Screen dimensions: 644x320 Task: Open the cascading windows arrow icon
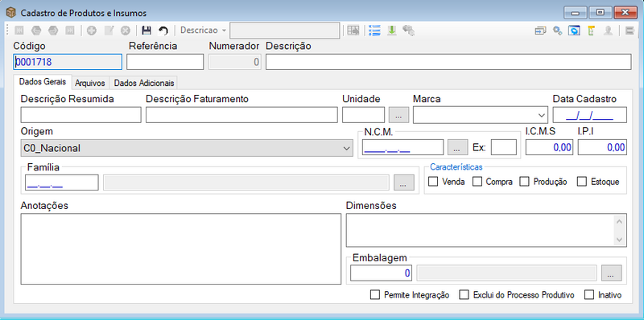540,31
